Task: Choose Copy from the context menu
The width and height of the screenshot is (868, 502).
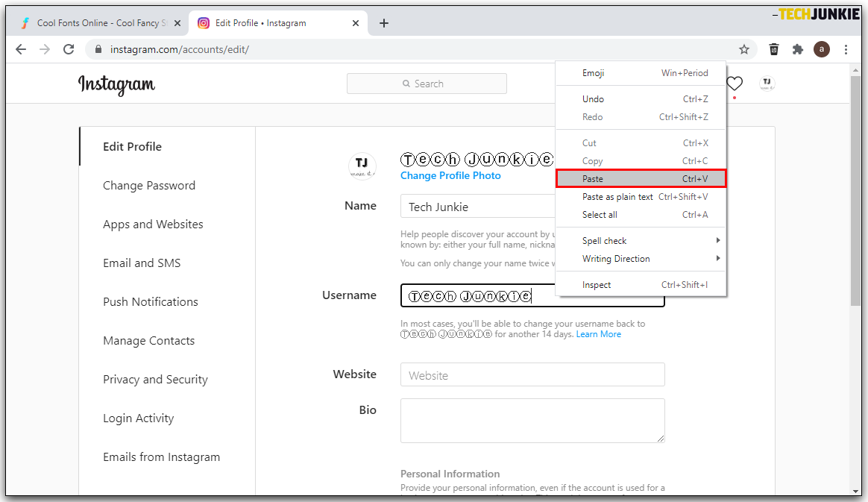Action: [641, 161]
